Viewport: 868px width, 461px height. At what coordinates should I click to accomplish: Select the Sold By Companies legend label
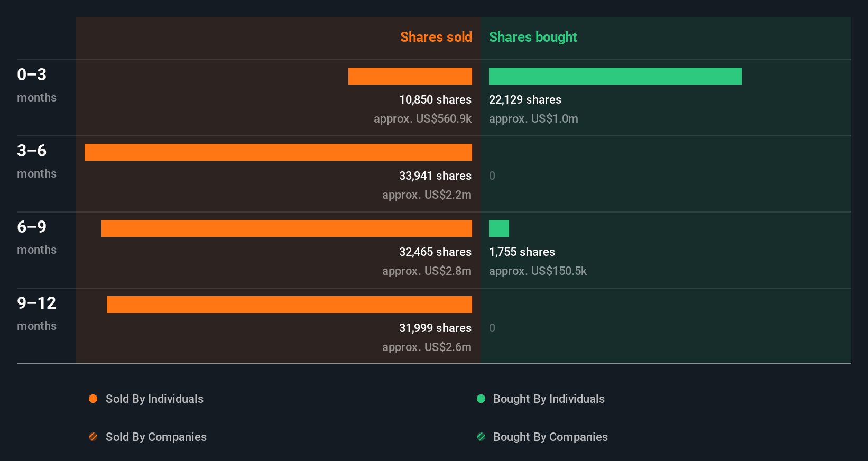coord(156,437)
